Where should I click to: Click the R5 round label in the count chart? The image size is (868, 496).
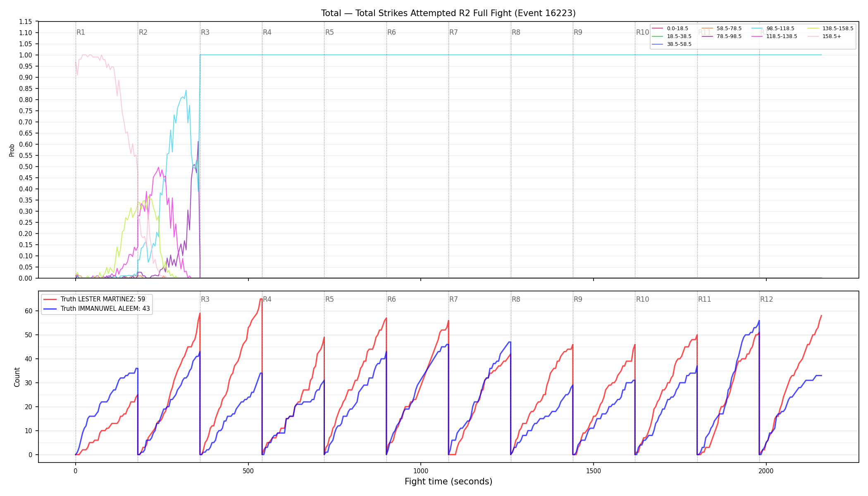coord(329,299)
